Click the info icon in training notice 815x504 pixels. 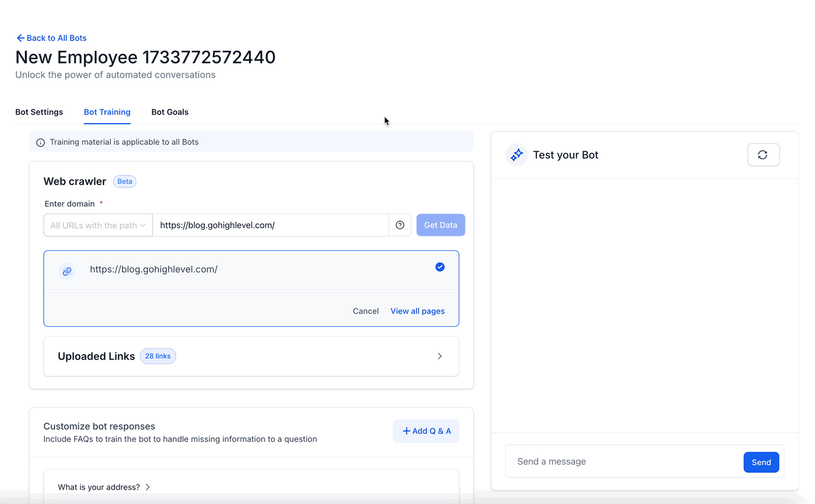click(x=40, y=143)
